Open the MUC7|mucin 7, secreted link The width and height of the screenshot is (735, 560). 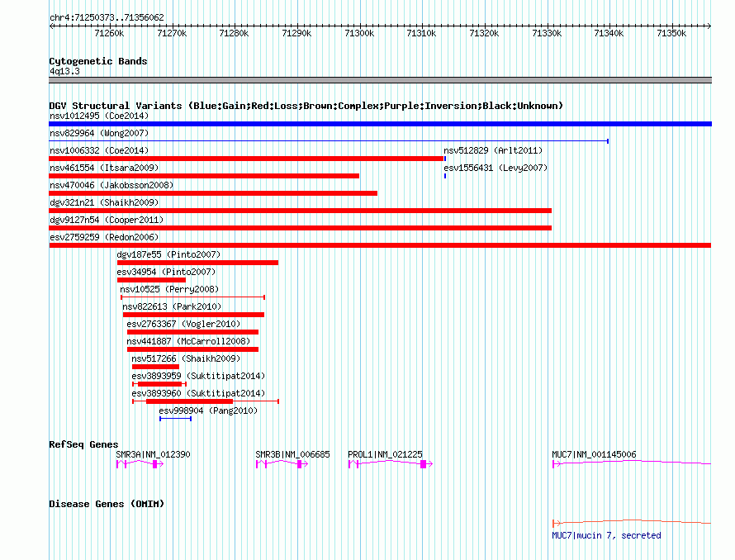pos(606,535)
